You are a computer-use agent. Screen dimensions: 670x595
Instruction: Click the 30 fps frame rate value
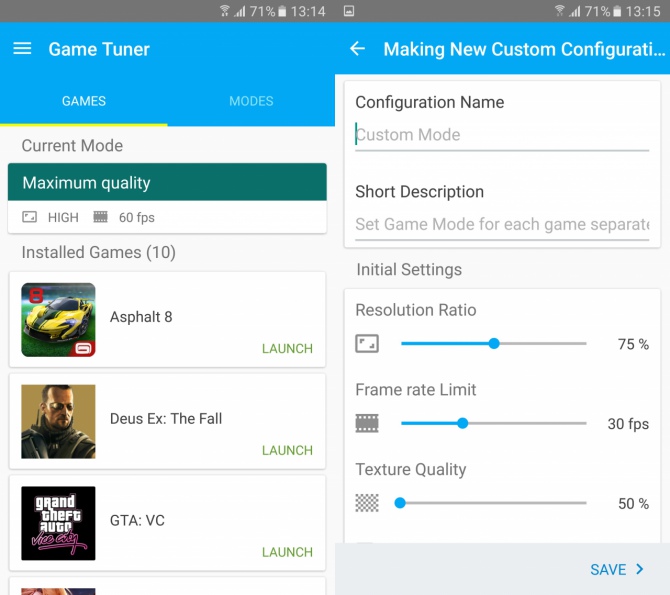point(628,424)
